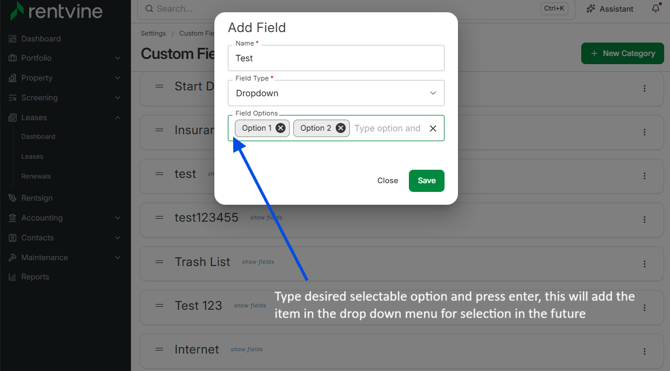Open Leases submenu item
This screenshot has height=371, width=670.
click(x=32, y=156)
